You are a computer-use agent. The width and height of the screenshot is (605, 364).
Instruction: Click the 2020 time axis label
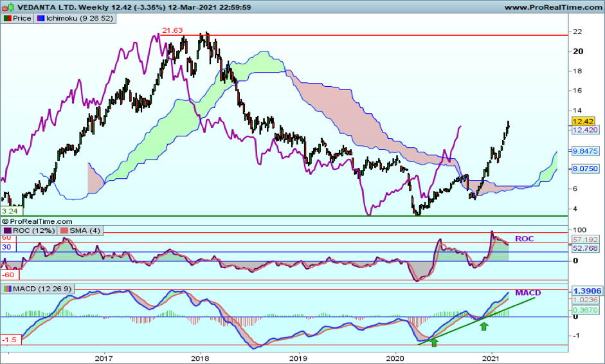click(395, 359)
